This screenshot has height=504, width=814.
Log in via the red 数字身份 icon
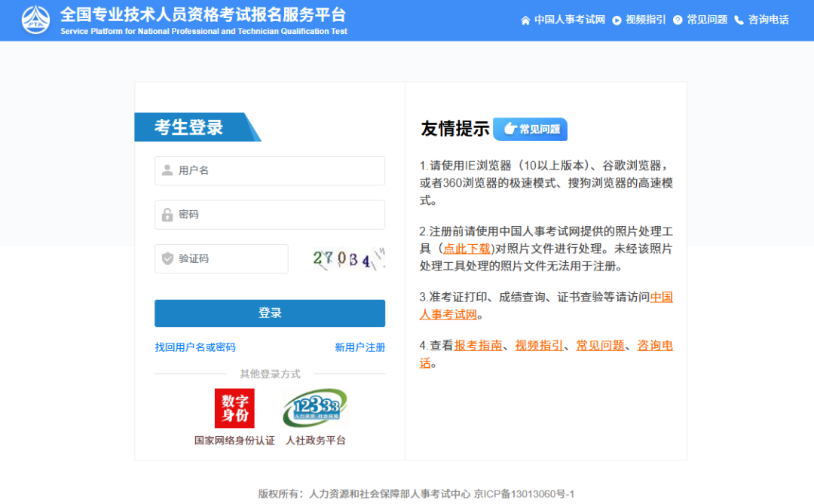234,408
